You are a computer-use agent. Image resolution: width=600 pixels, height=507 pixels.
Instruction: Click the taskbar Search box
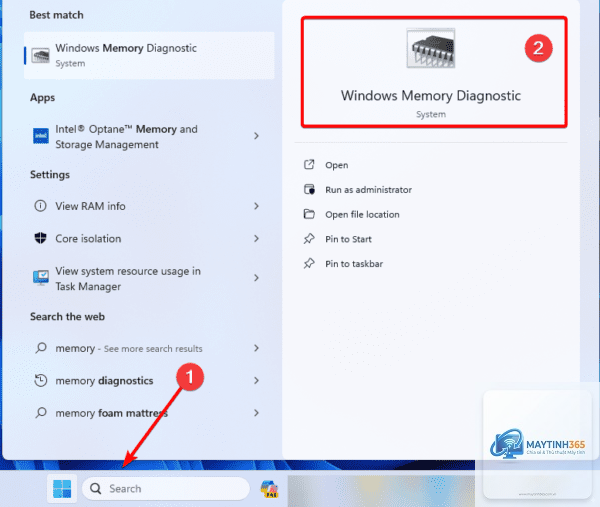[x=166, y=489]
